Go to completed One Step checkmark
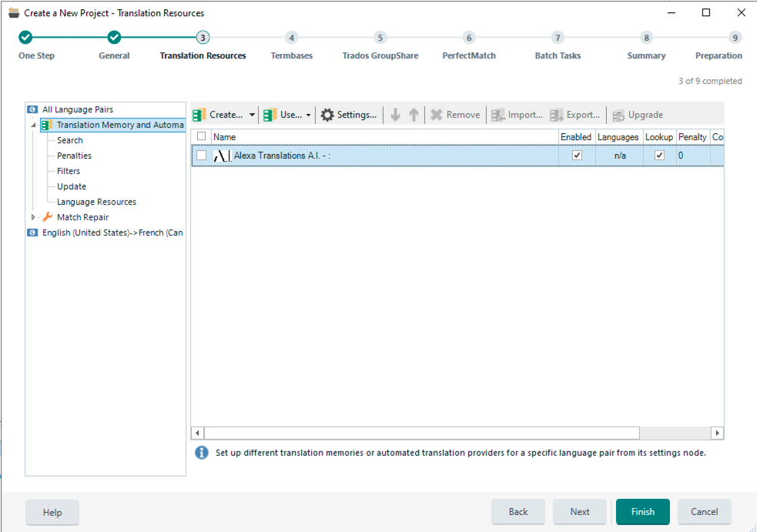The height and width of the screenshot is (532, 757). pos(25,37)
